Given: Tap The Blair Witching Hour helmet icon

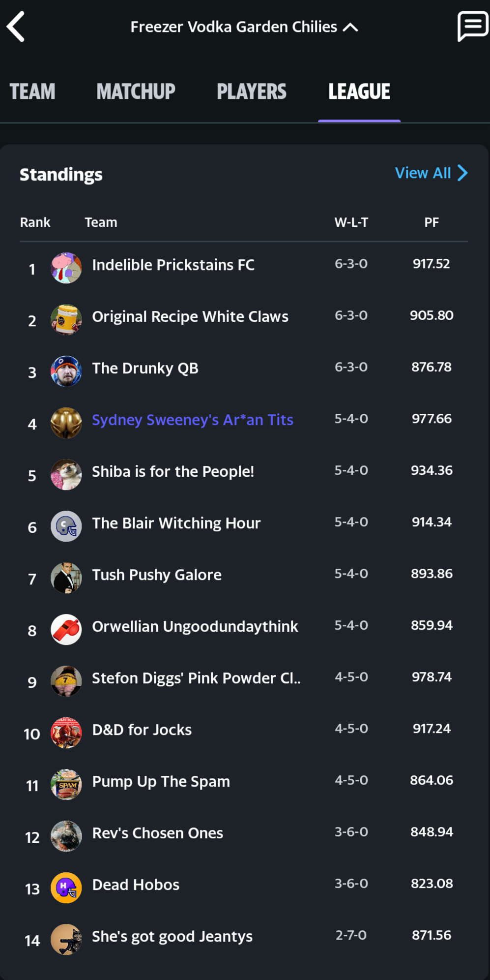Looking at the screenshot, I should pyautogui.click(x=66, y=526).
